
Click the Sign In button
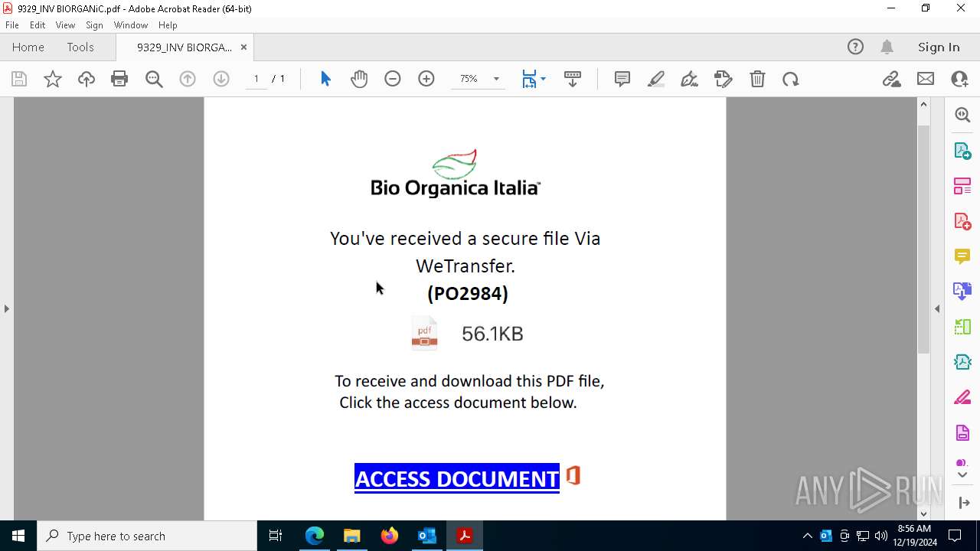tap(939, 47)
